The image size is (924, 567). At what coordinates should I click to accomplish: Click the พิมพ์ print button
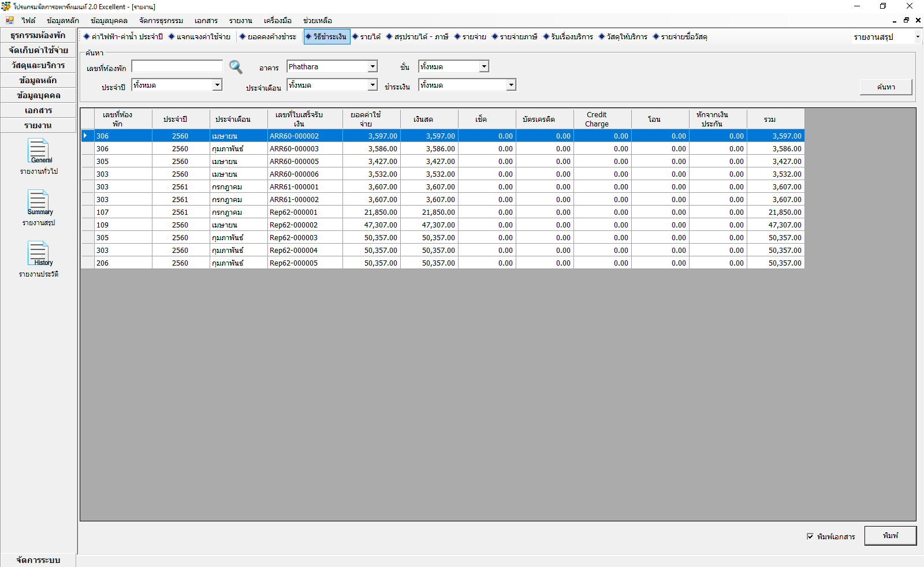(891, 536)
